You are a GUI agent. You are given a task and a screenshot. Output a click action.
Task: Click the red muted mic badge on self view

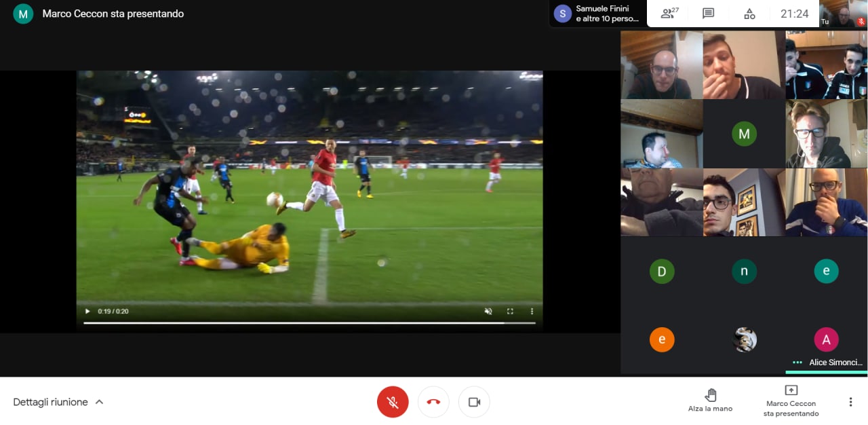tap(861, 22)
